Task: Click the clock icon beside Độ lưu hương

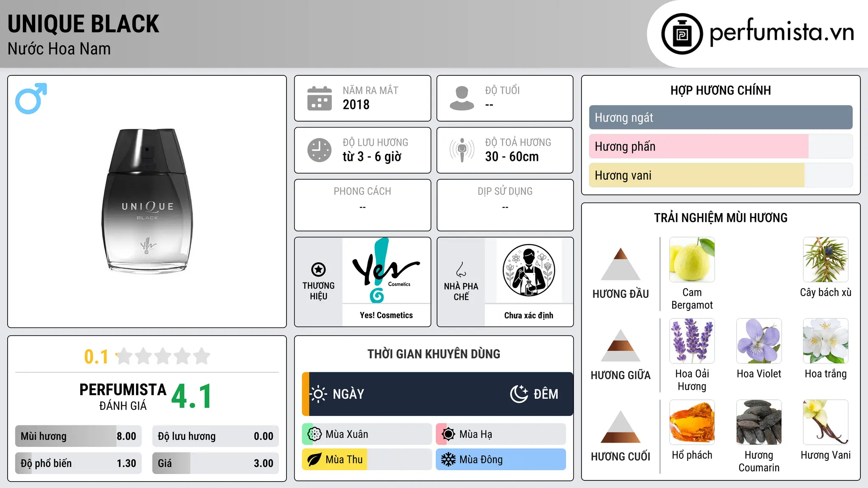Action: coord(320,150)
